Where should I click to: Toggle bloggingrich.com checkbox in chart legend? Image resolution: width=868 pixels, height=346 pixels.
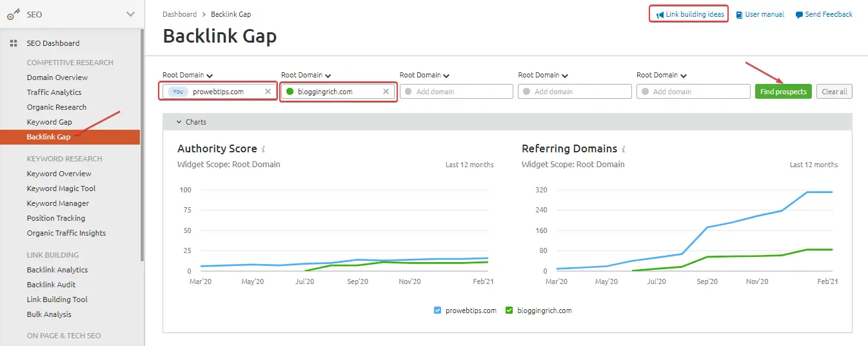[509, 310]
